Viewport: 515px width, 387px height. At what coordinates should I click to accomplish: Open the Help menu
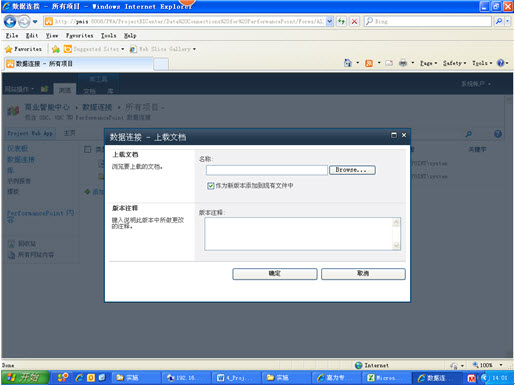point(130,35)
